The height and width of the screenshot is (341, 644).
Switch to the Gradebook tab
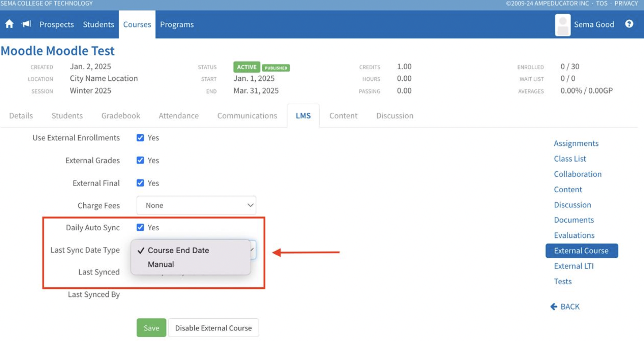click(x=121, y=115)
